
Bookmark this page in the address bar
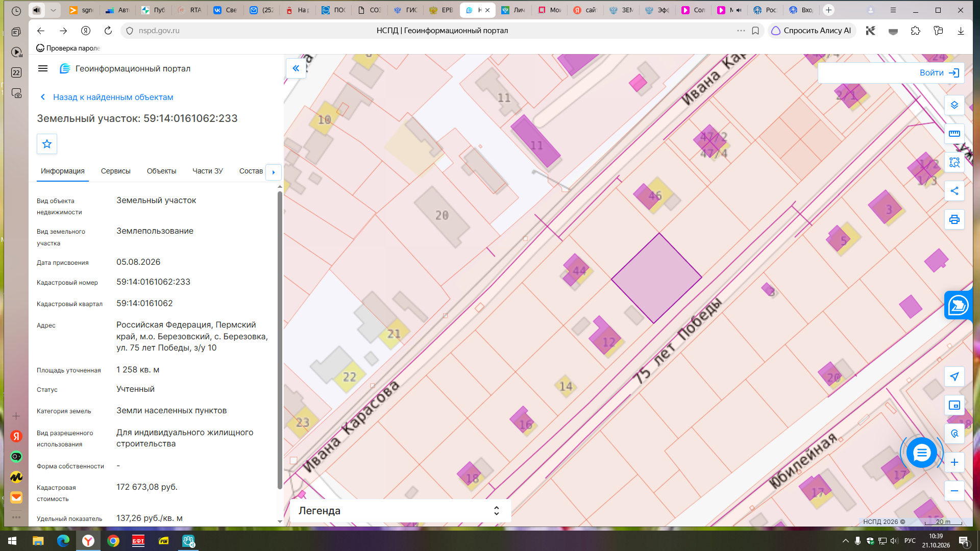click(x=755, y=31)
